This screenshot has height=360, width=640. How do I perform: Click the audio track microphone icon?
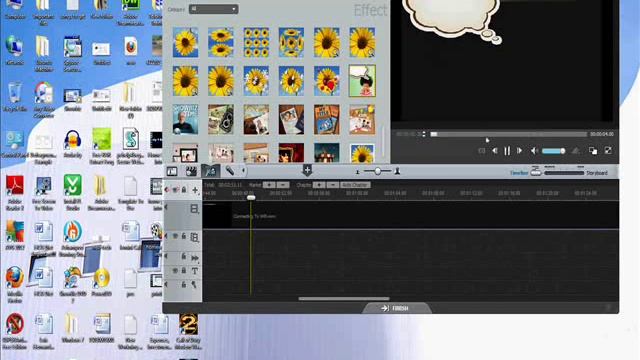[x=194, y=284]
